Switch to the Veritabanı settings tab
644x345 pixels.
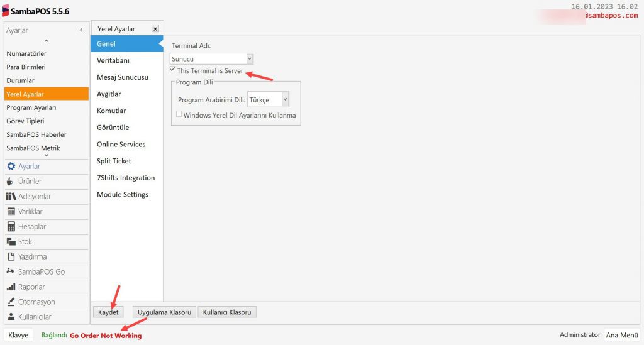pyautogui.click(x=113, y=60)
